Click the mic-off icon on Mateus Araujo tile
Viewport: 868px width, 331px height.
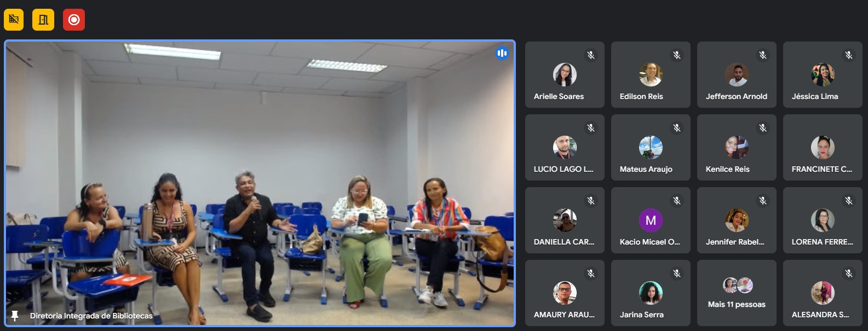(677, 127)
